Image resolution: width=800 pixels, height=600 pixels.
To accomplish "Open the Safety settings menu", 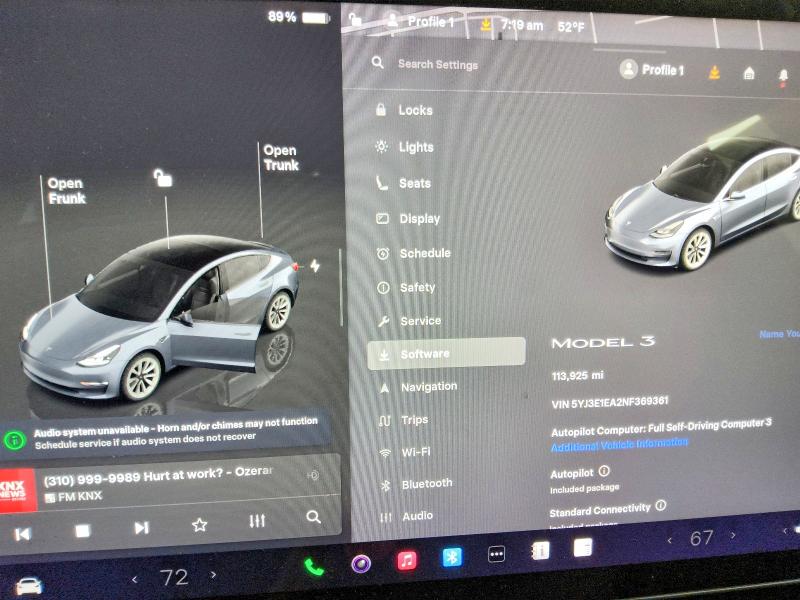I will (x=406, y=287).
